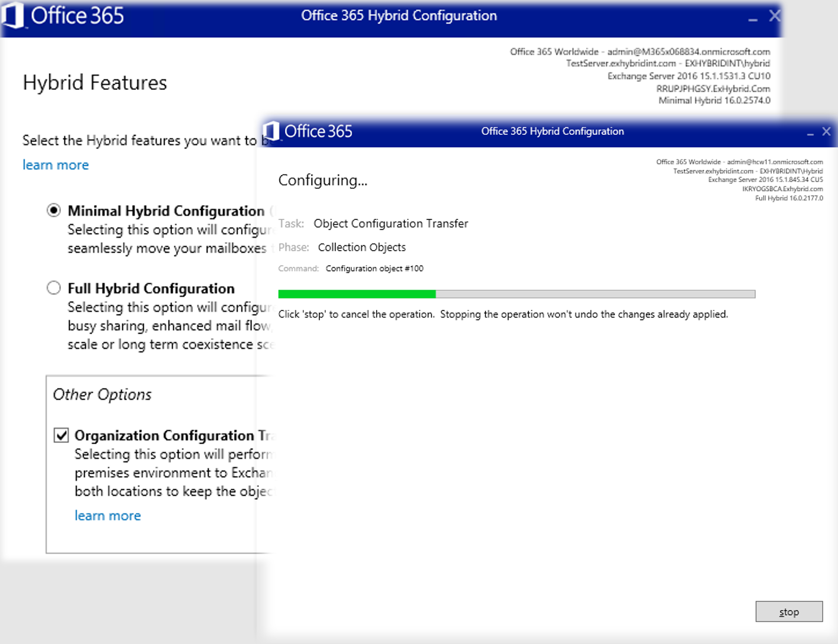Click the Hybrid Features window title text
This screenshot has width=838, height=644.
pos(399,15)
